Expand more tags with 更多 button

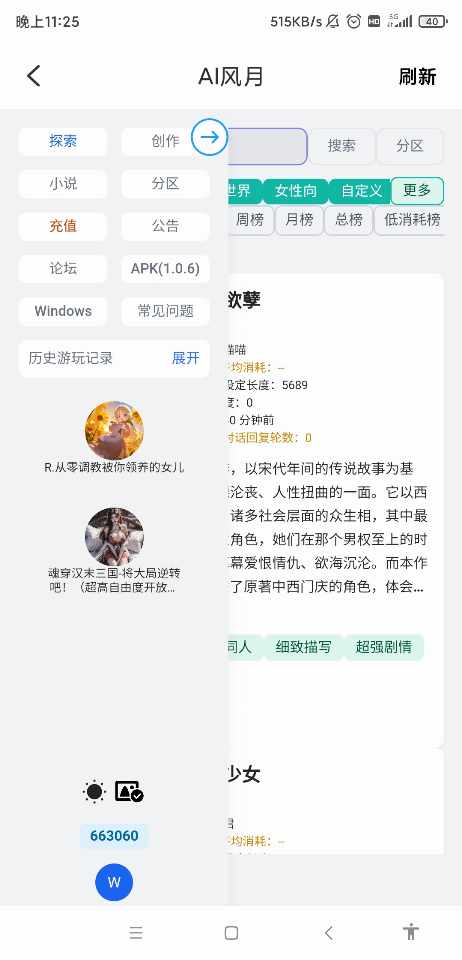click(417, 190)
